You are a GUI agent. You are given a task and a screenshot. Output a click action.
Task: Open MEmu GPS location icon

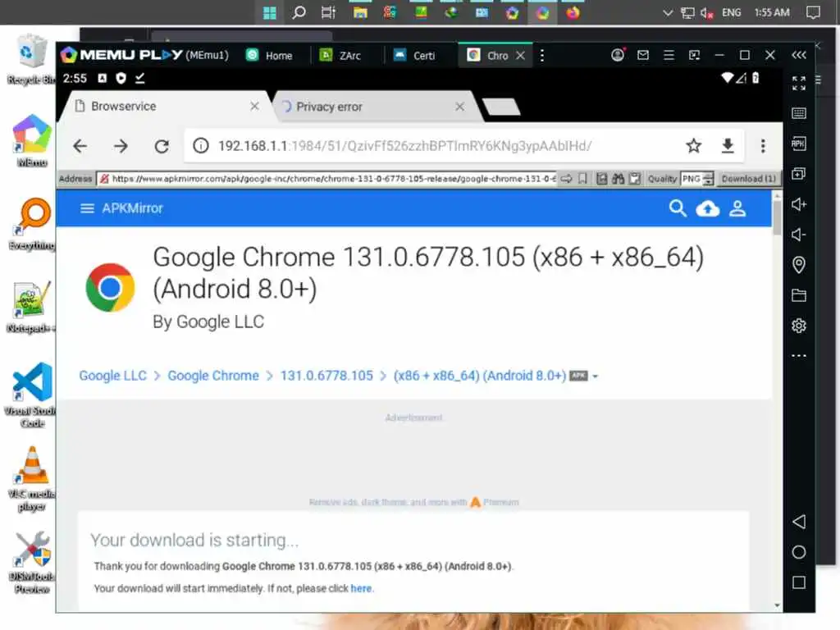[799, 265]
